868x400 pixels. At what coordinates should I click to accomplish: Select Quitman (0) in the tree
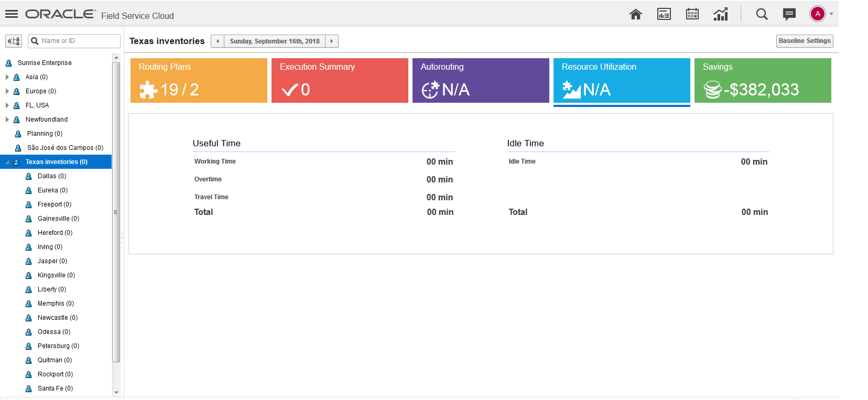(55, 360)
